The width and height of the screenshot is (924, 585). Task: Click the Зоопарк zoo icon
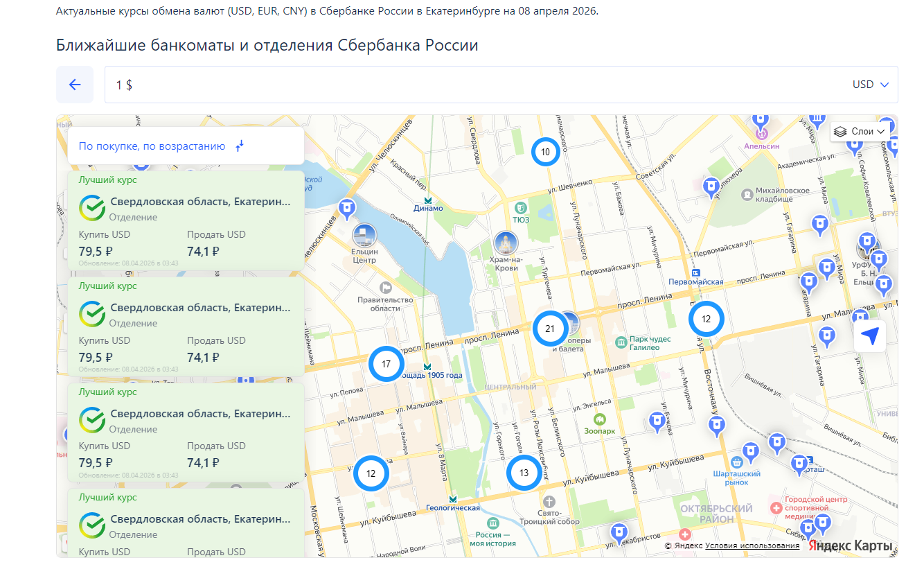click(x=599, y=419)
